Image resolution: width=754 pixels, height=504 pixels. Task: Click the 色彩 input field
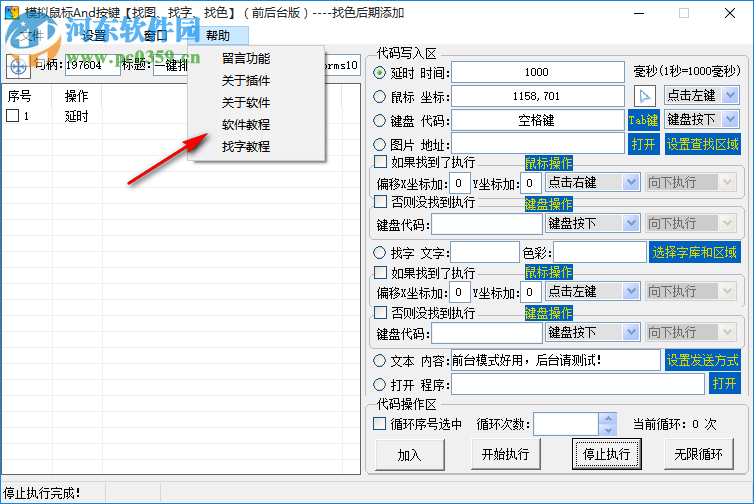(x=600, y=252)
